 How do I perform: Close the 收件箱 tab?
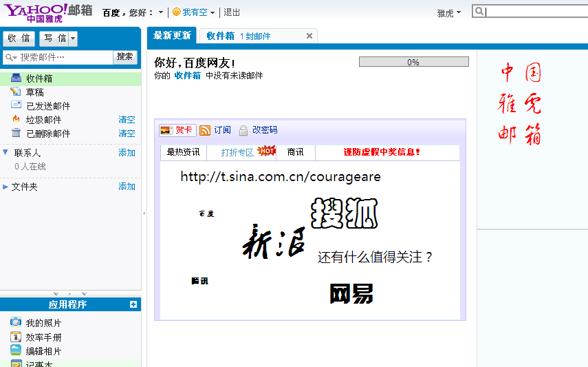[x=309, y=36]
